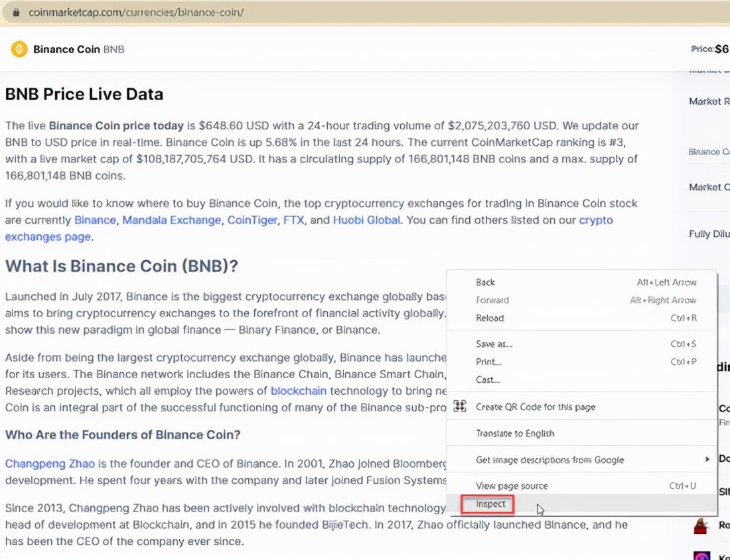Open the Mandala Exchange link
The width and height of the screenshot is (730, 560).
pos(171,220)
